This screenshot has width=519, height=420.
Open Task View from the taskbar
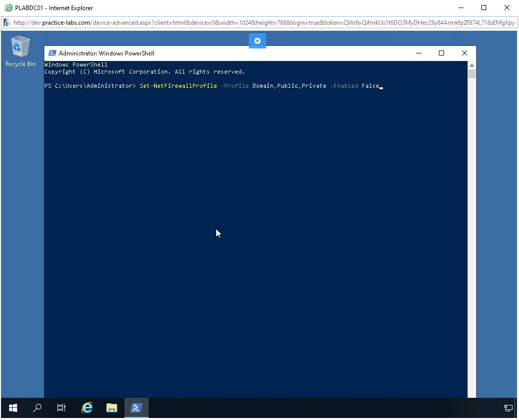tap(61, 408)
